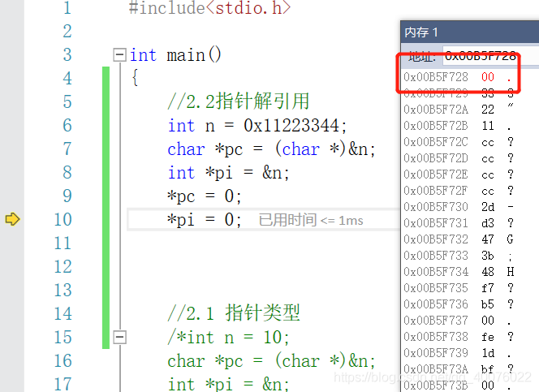The height and width of the screenshot is (392, 539).
Task: Click the #include<stdio.h> line
Action: (x=209, y=7)
